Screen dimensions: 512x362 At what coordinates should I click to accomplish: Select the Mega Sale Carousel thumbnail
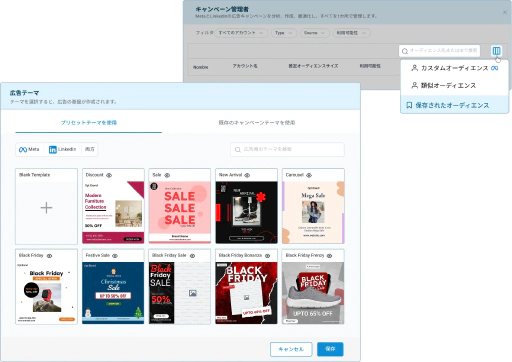pyautogui.click(x=313, y=212)
